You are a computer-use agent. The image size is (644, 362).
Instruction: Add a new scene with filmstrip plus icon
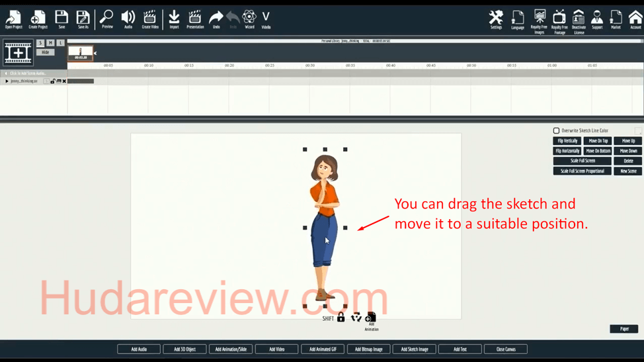(18, 52)
